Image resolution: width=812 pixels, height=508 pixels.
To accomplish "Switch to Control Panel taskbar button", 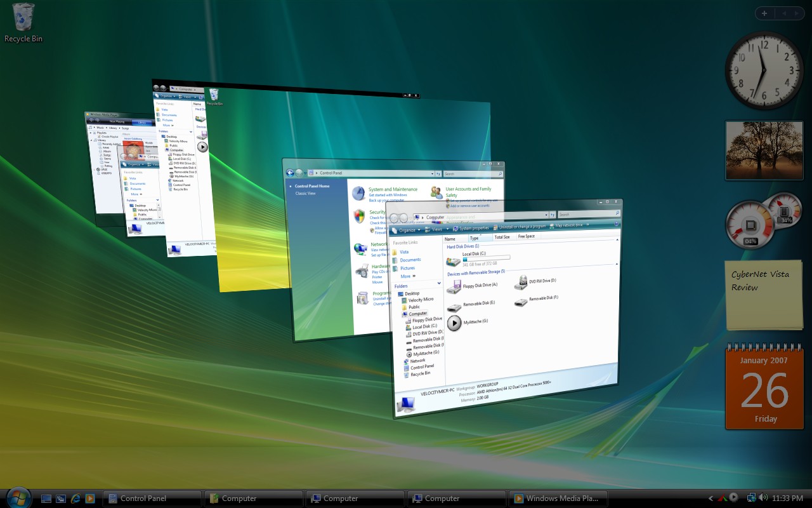I will click(152, 498).
